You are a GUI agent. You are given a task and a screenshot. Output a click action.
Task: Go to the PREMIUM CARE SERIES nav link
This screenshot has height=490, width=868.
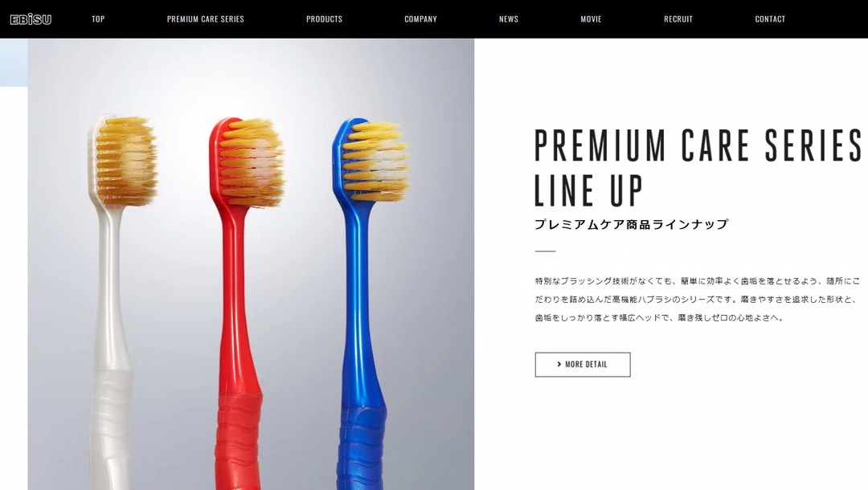206,18
